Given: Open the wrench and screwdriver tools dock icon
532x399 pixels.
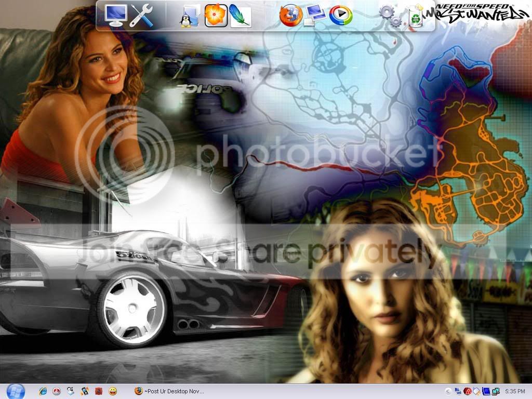Looking at the screenshot, I should (142, 16).
